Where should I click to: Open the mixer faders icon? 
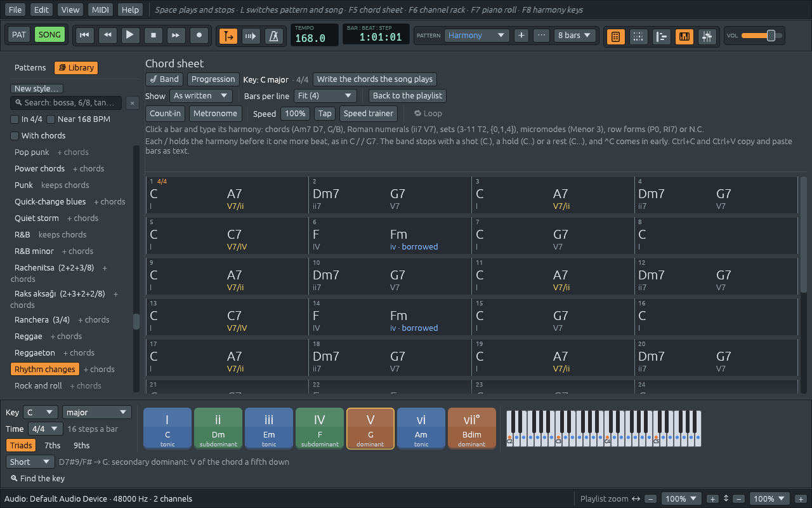(707, 36)
